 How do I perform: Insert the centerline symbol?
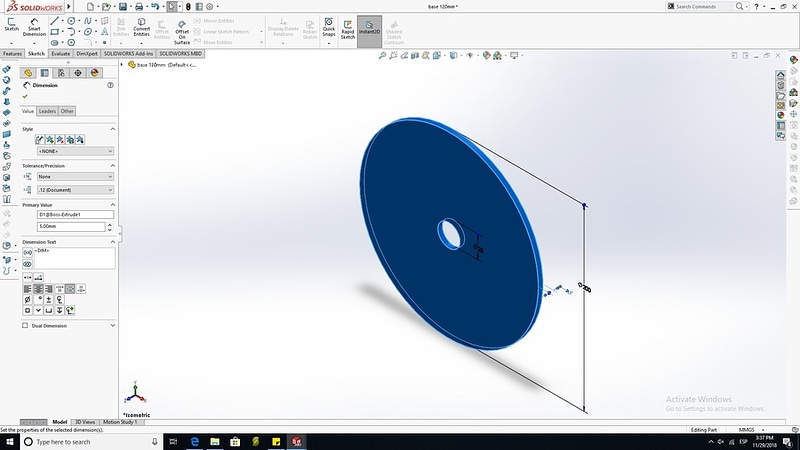coord(60,299)
